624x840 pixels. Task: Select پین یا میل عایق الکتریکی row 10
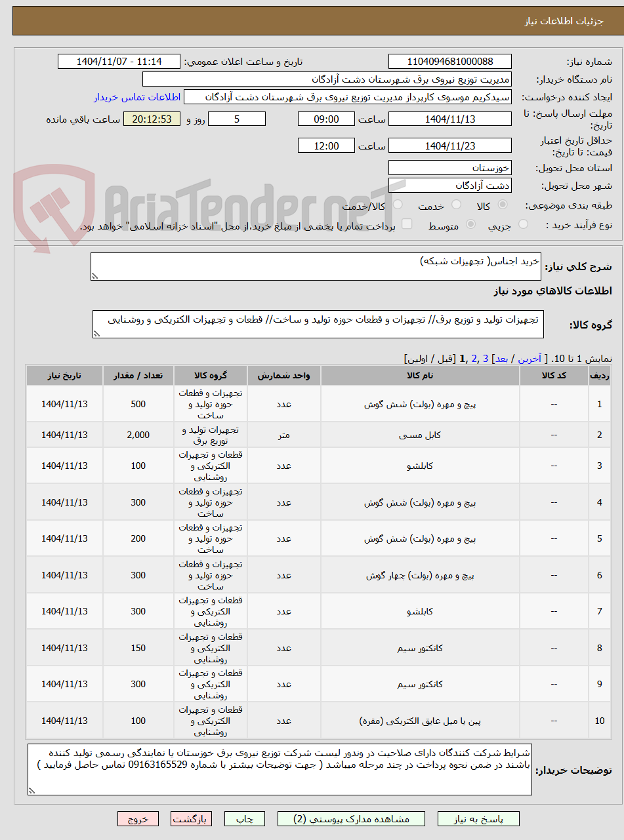420,721
